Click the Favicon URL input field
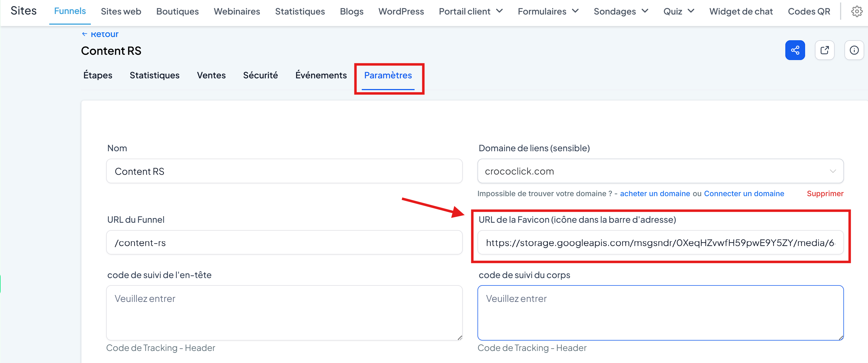868x363 pixels. pyautogui.click(x=660, y=242)
